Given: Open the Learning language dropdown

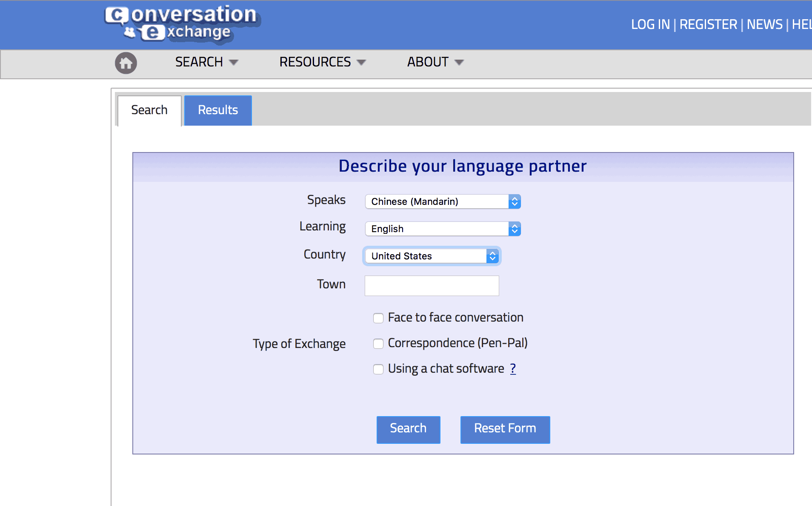Looking at the screenshot, I should (x=443, y=229).
